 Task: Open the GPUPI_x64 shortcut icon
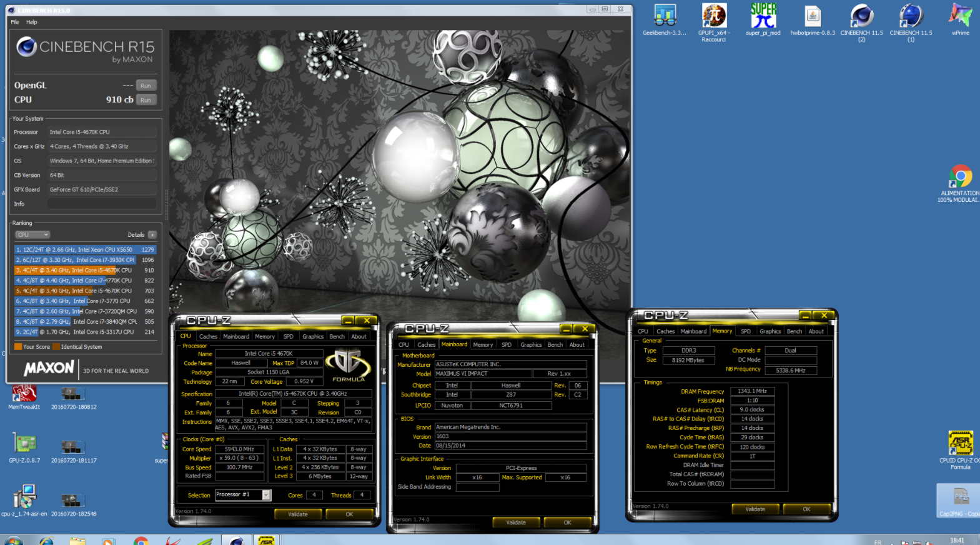coord(713,22)
